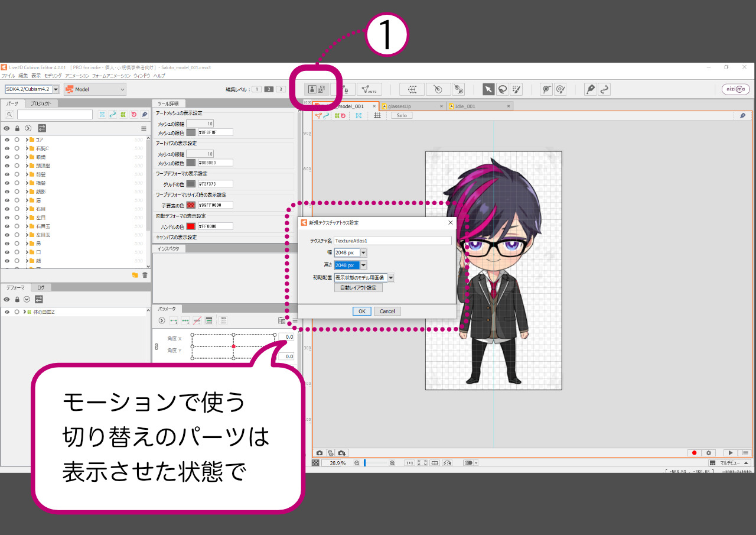
Task: Expand the 顔 folder in parts tree
Action: pyautogui.click(x=26, y=261)
